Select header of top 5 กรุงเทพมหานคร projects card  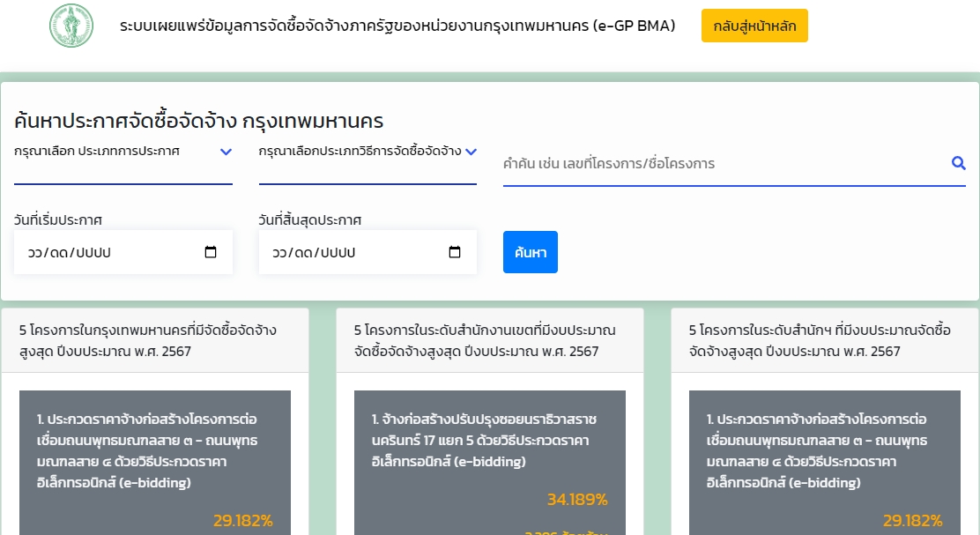point(155,340)
